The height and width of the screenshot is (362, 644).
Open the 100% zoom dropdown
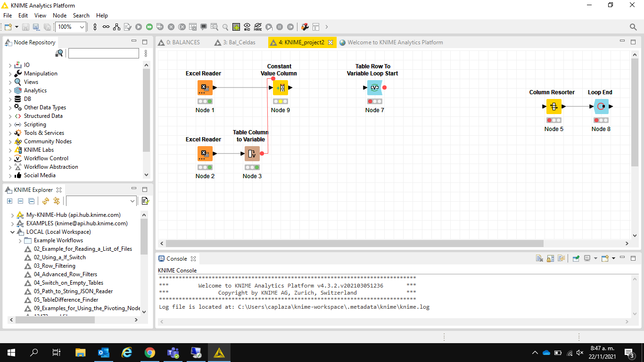(82, 27)
